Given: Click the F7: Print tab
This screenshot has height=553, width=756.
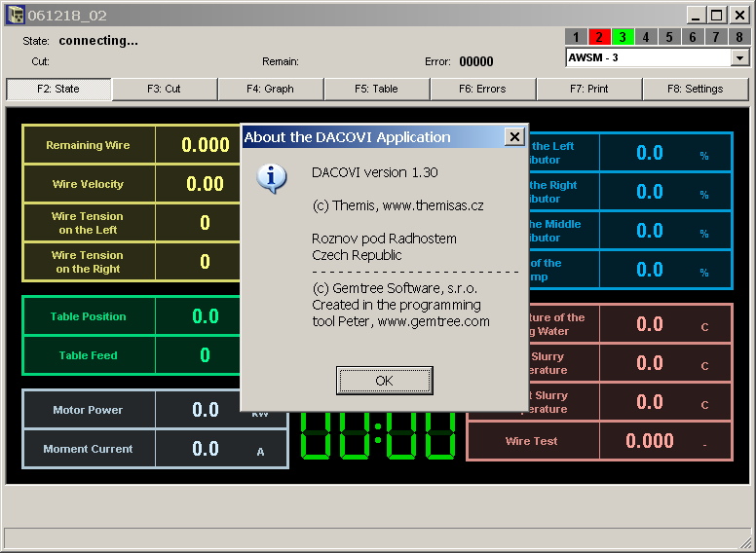Looking at the screenshot, I should [589, 89].
